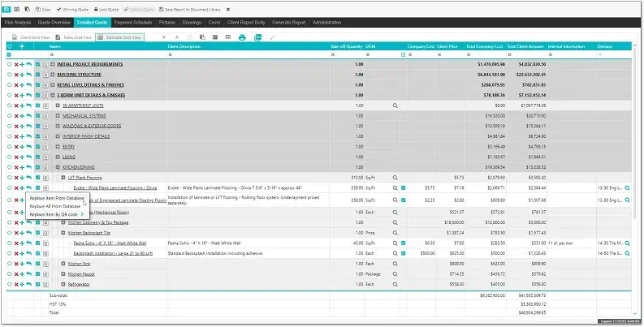Click undo arrow on BUILDING STRUCTURE row
Viewport: 644px width, 327px height.
pos(28,74)
